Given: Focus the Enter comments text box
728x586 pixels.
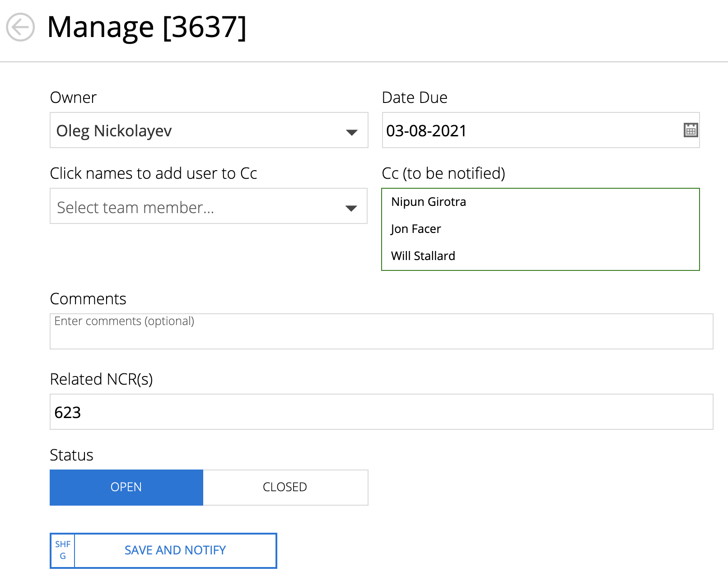Looking at the screenshot, I should click(x=381, y=331).
